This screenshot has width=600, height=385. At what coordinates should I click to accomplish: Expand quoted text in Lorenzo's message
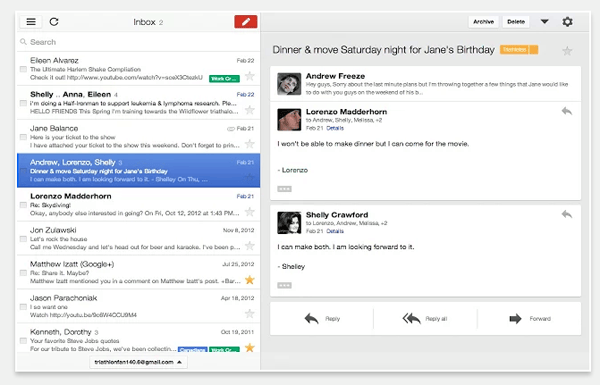(284, 189)
